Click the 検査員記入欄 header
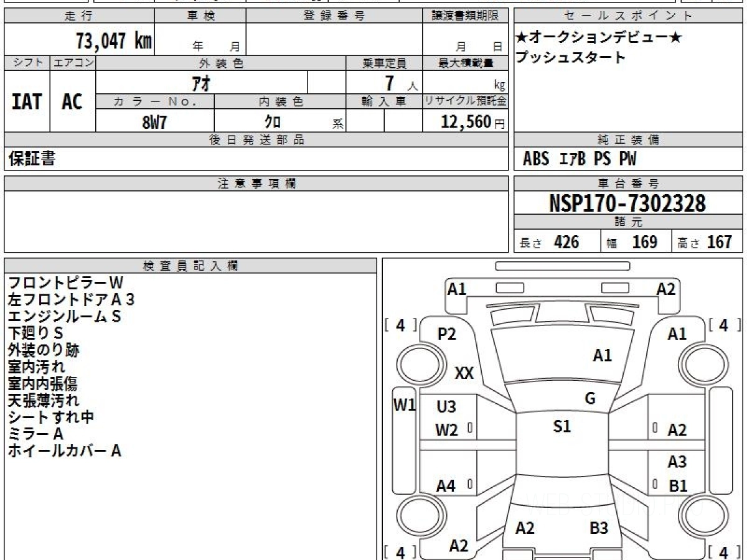747x560 pixels. (190, 266)
